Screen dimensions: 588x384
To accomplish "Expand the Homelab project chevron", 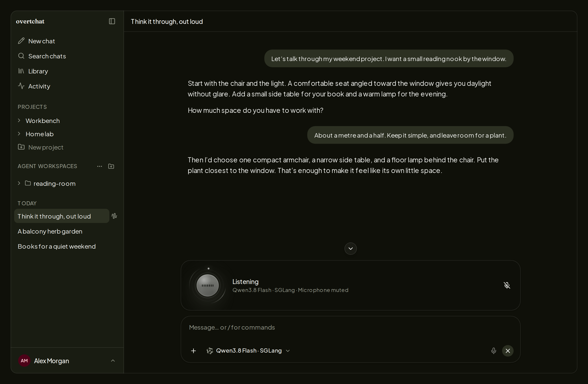I will click(x=19, y=134).
